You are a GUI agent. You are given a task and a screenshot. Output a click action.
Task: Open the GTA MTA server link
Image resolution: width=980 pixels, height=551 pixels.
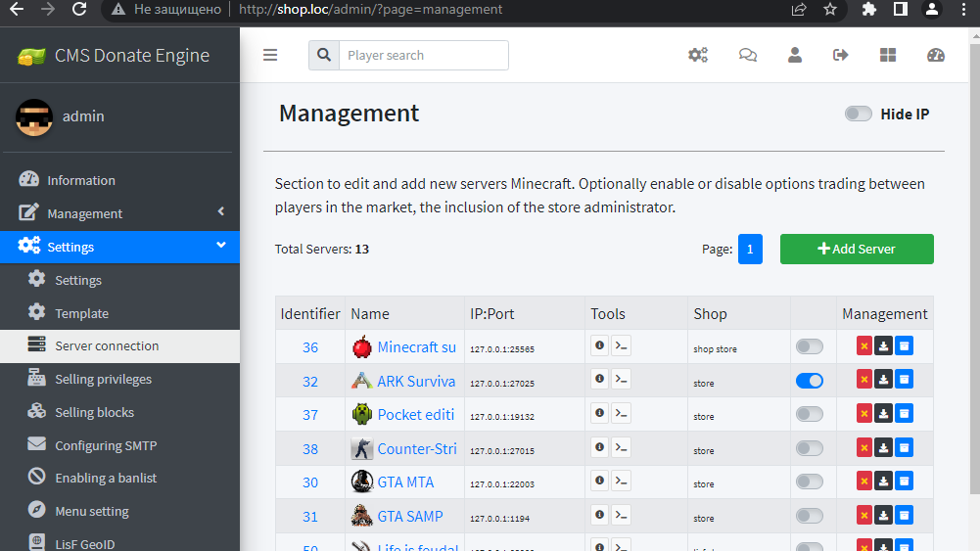point(405,482)
